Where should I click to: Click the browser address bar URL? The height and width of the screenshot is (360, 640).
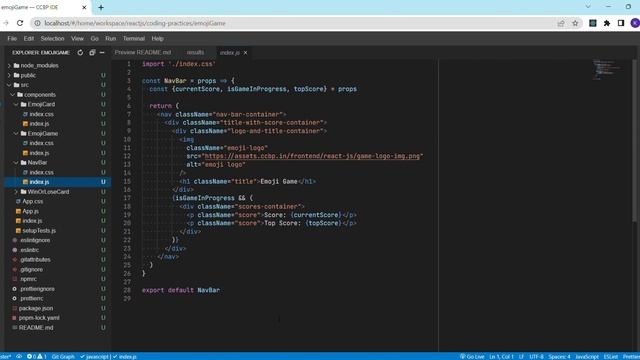pyautogui.click(x=135, y=23)
